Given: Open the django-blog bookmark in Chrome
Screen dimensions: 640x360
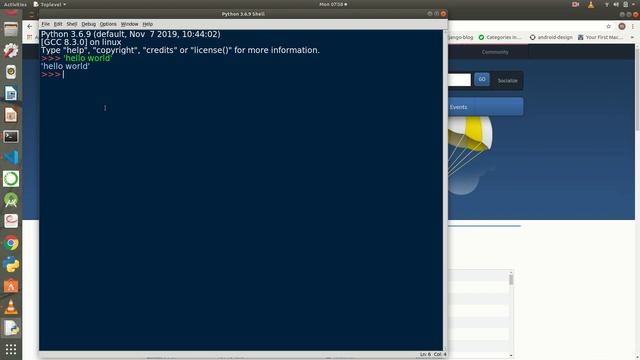Looking at the screenshot, I should point(461,37).
